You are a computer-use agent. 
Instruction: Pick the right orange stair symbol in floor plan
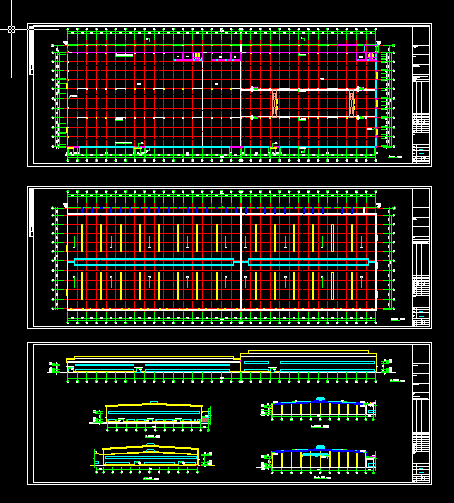[352, 103]
